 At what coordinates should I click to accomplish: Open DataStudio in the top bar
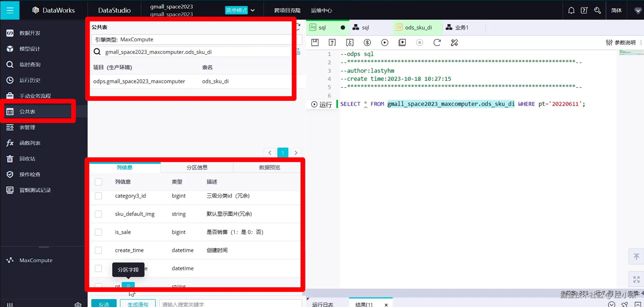(x=114, y=10)
